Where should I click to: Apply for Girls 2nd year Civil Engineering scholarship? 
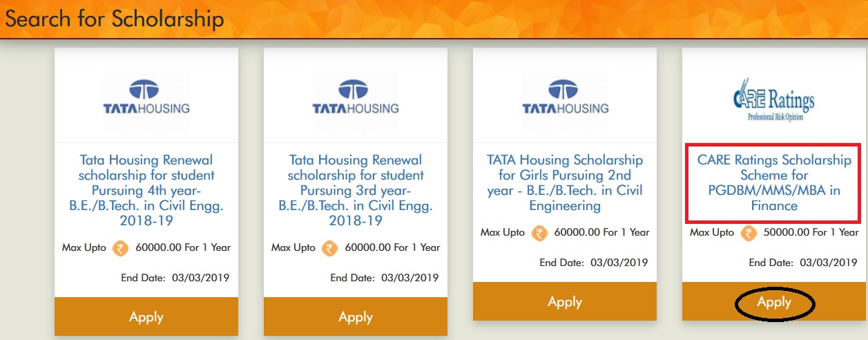point(565,302)
